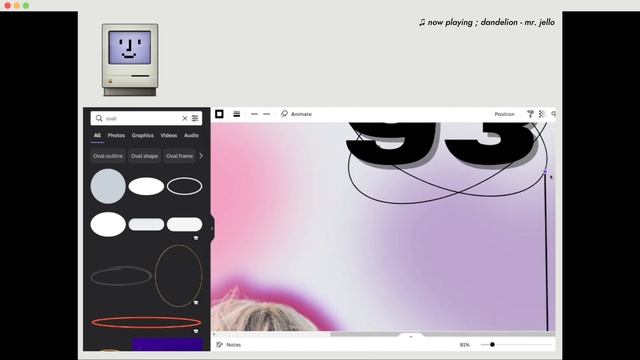Image resolution: width=640 pixels, height=360 pixels.
Task: Toggle the page thumbnails expander above Notes
Action: tap(411, 336)
